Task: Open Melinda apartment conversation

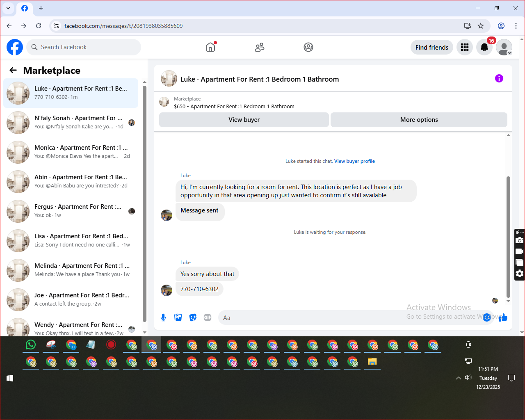Action: (71, 270)
